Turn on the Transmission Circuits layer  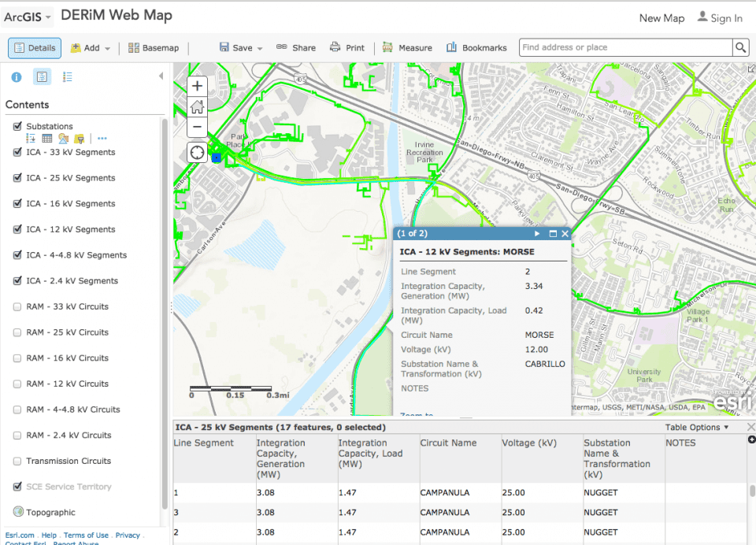pos(17,461)
